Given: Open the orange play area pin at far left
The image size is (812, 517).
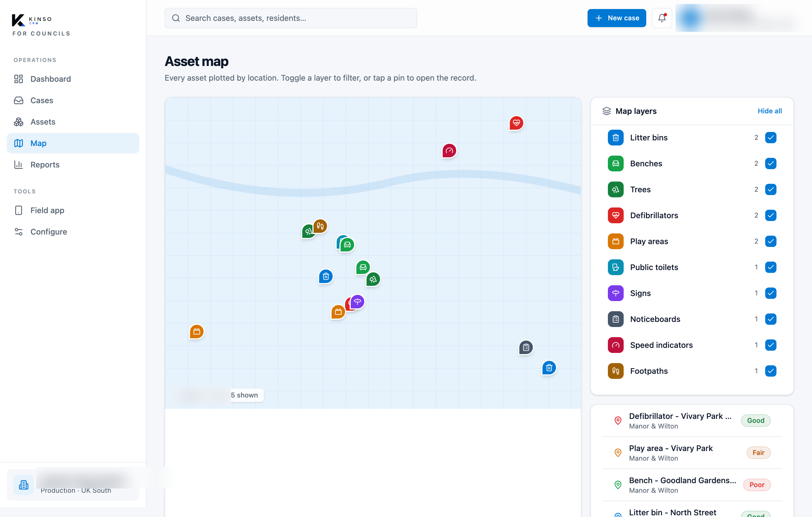Looking at the screenshot, I should click(x=197, y=332).
